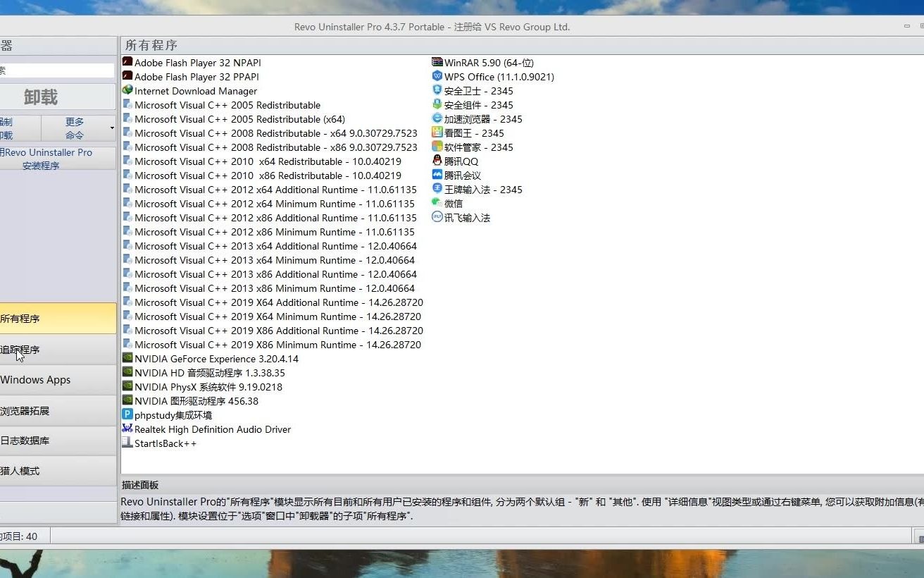Click the 加速浏览器 - 2345 icon
Screen dimensions: 924x578
[437, 118]
